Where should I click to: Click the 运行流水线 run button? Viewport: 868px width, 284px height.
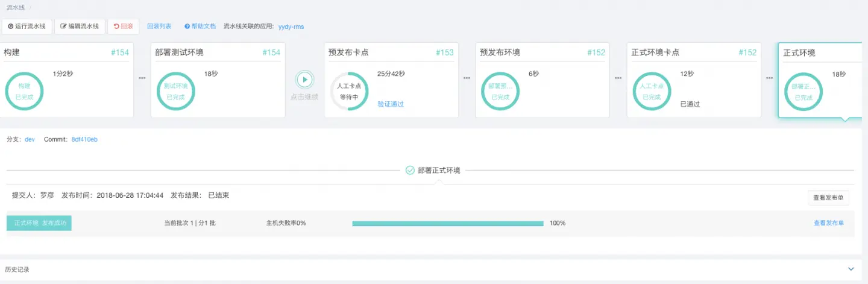coord(27,27)
